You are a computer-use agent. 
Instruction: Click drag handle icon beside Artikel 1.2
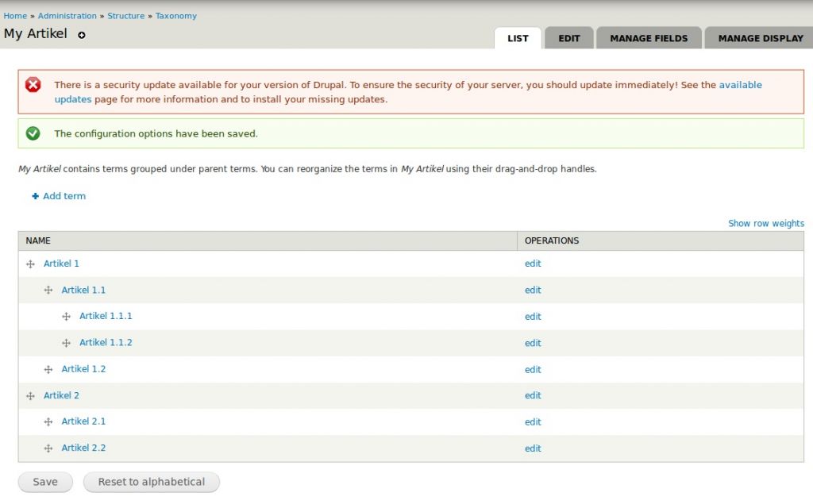click(48, 370)
